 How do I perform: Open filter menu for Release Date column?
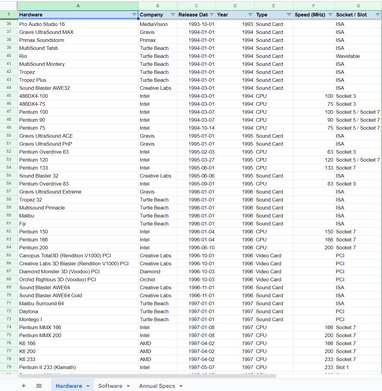click(x=211, y=15)
